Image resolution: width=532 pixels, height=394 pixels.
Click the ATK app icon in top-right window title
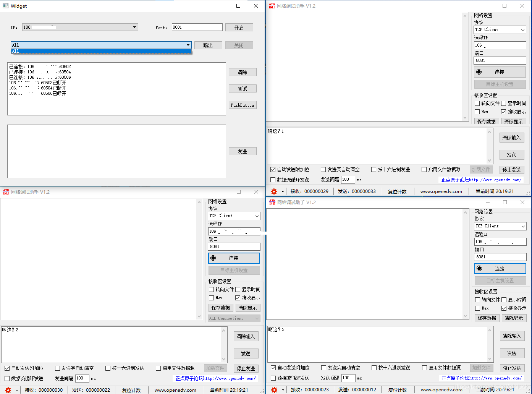click(272, 6)
